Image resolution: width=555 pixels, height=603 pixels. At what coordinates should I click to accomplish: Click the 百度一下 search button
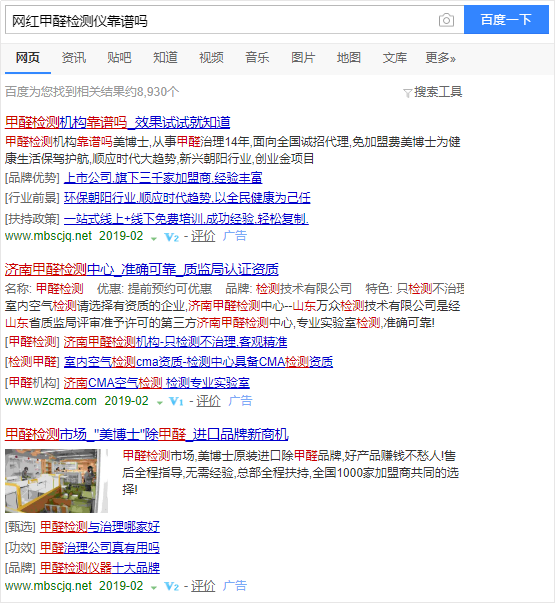(506, 20)
